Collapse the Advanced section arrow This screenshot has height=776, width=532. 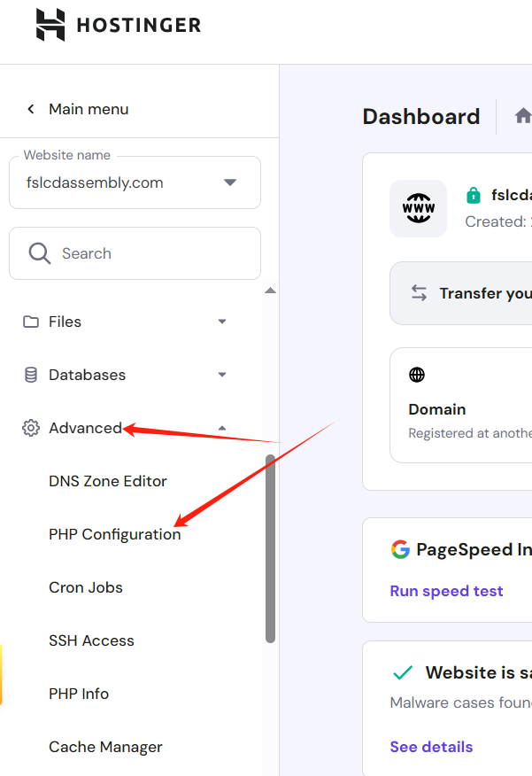pyautogui.click(x=222, y=428)
